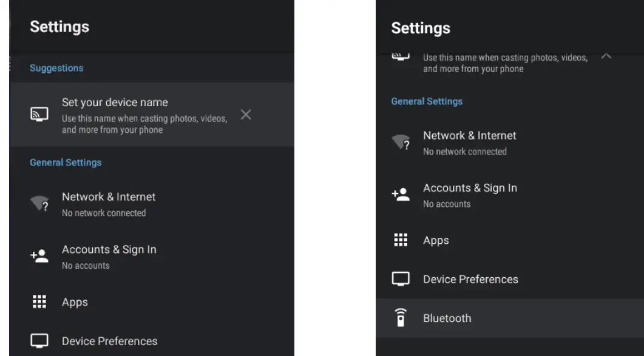Click the Wi-Fi icon in the panel listing Bluetooth
Viewport: 644px width, 356px height.
pyautogui.click(x=401, y=143)
